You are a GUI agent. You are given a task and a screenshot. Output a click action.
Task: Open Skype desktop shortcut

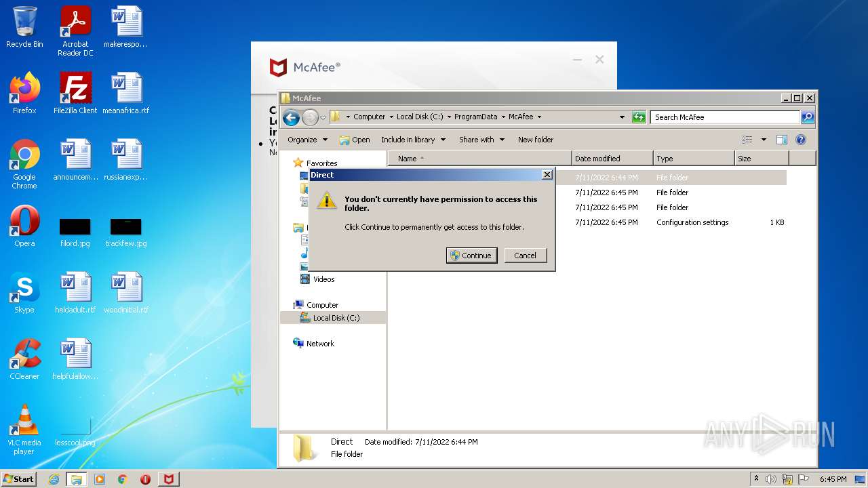point(24,293)
